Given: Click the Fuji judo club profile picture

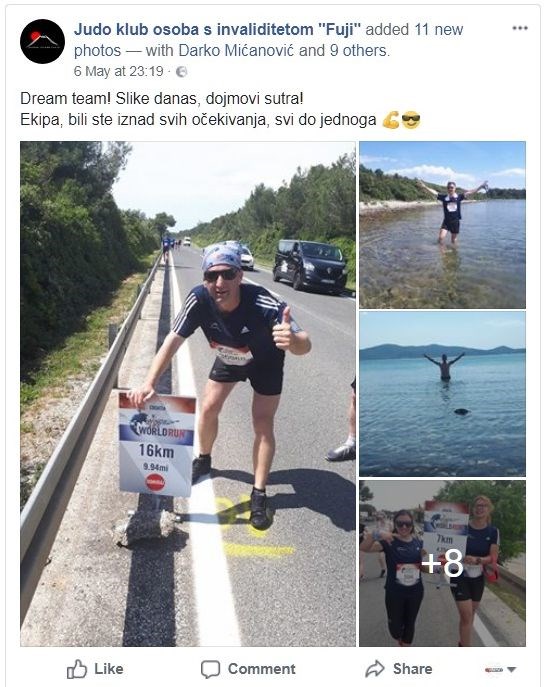Looking at the screenshot, I should pos(43,42).
